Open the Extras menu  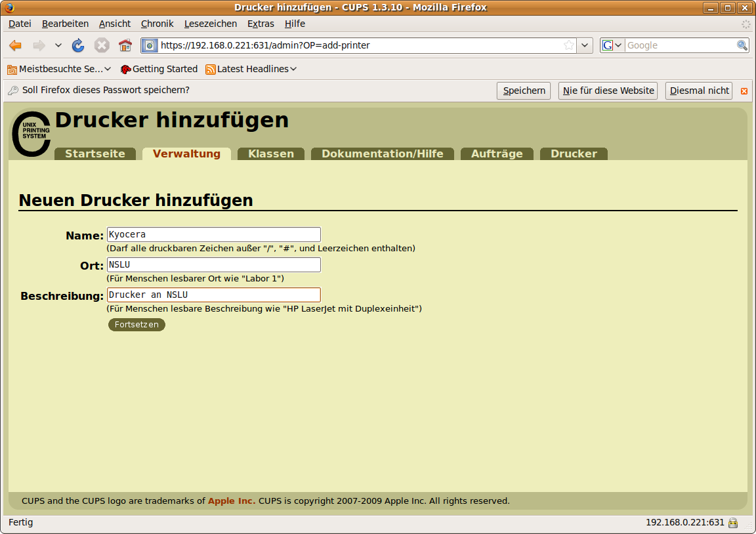(261, 24)
